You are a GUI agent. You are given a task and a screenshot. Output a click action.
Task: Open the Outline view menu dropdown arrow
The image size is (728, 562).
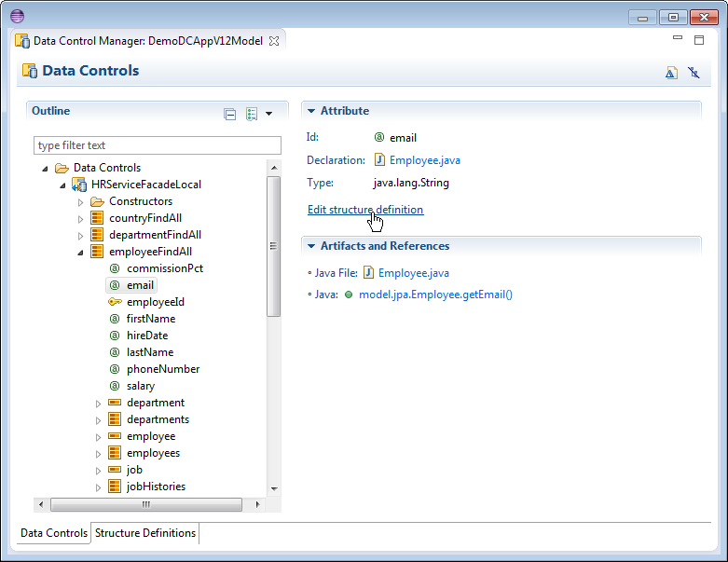click(x=268, y=114)
